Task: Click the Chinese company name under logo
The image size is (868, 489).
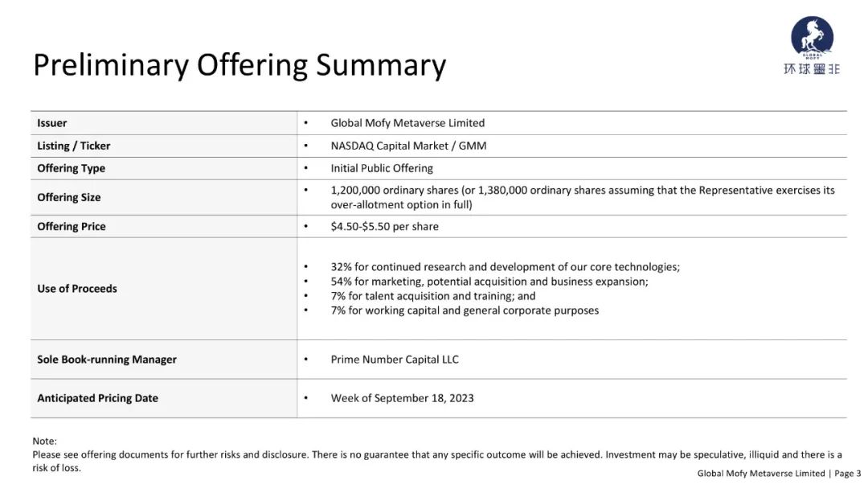Action: pos(812,68)
